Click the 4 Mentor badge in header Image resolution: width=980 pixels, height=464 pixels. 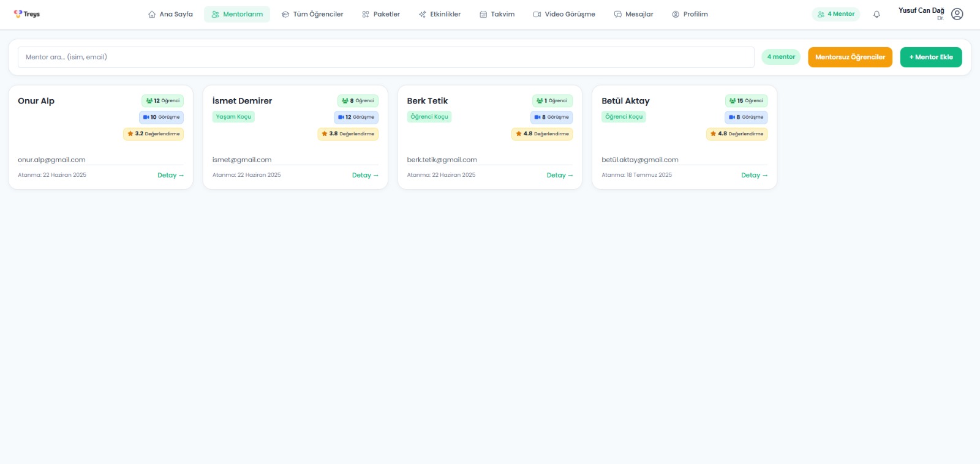click(836, 14)
